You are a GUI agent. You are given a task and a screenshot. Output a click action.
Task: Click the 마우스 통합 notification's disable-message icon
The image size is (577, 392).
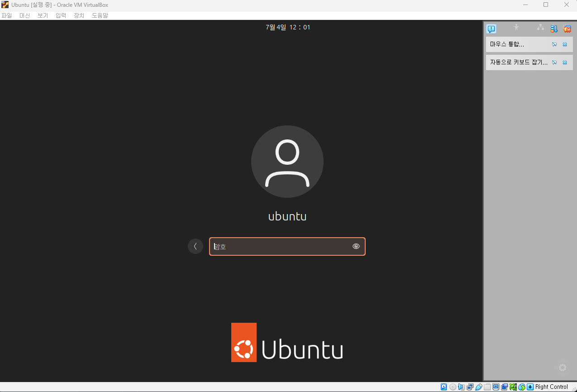554,44
